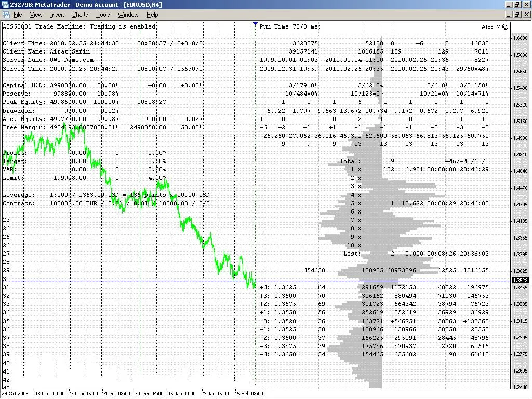Click the 29 Oct 2009 timeline label
Viewport: 532px width, 399px height.
click(x=16, y=393)
